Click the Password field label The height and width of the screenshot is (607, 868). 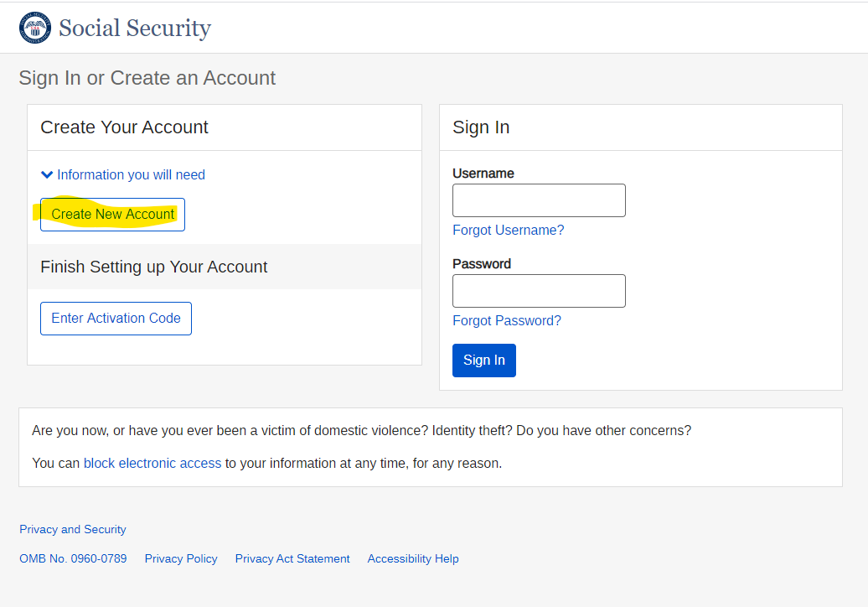point(482,264)
